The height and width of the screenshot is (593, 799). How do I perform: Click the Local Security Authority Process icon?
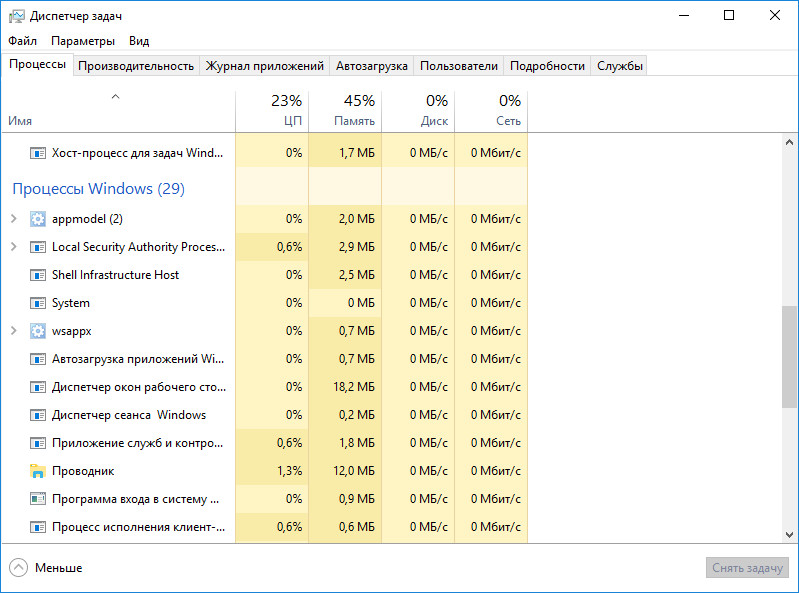38,247
